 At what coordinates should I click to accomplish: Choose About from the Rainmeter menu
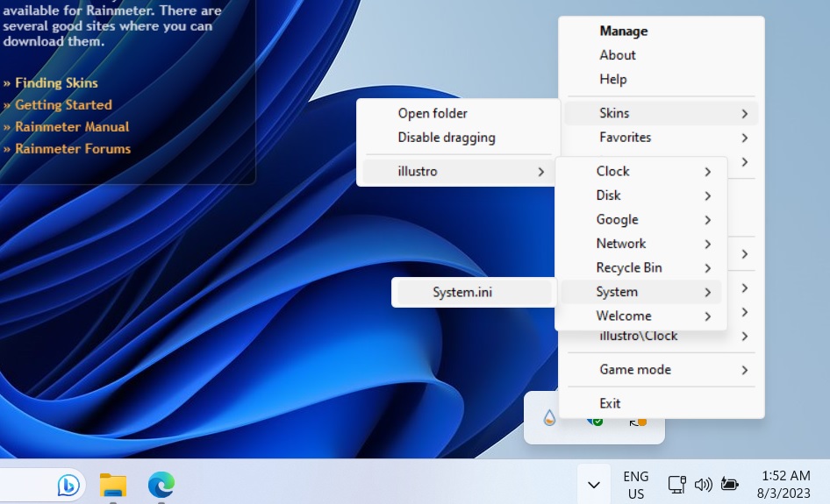pos(662,55)
